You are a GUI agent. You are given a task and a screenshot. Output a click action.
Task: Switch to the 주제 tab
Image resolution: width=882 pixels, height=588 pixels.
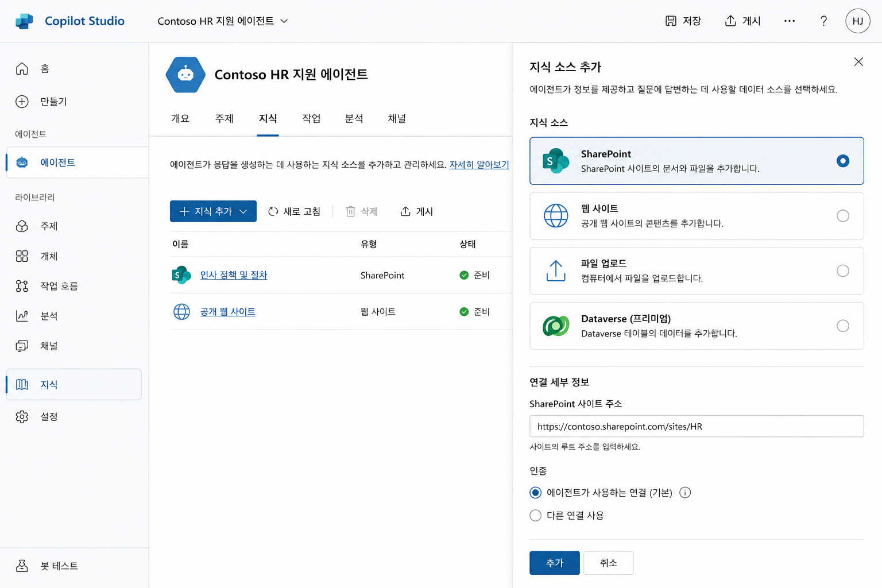[224, 118]
